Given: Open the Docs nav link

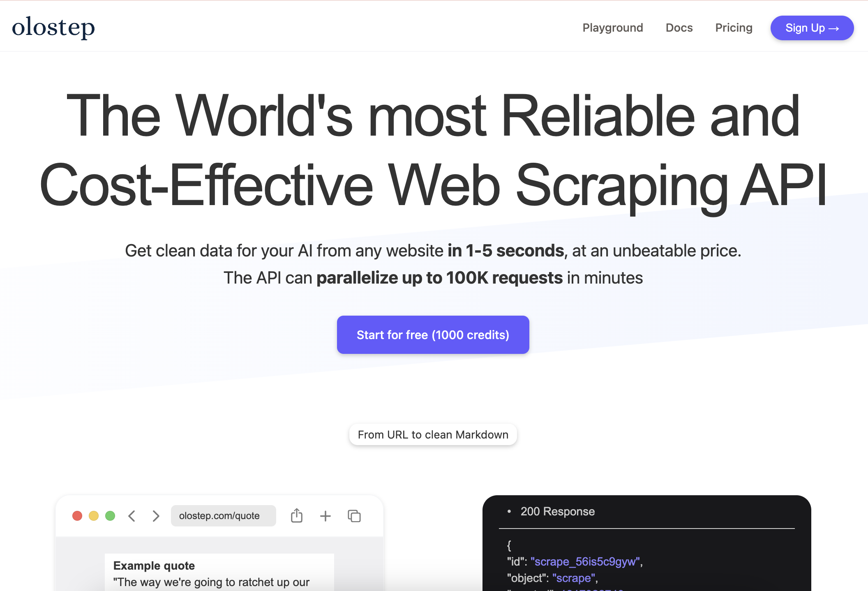Looking at the screenshot, I should coord(679,28).
